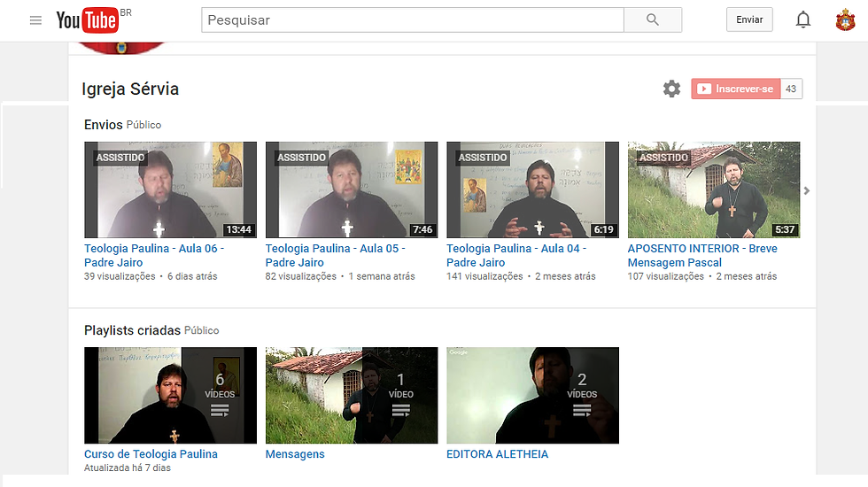The image size is (868, 487).
Task: Click ASSISTIDO label on the Aula 05 video
Action: [x=301, y=158]
